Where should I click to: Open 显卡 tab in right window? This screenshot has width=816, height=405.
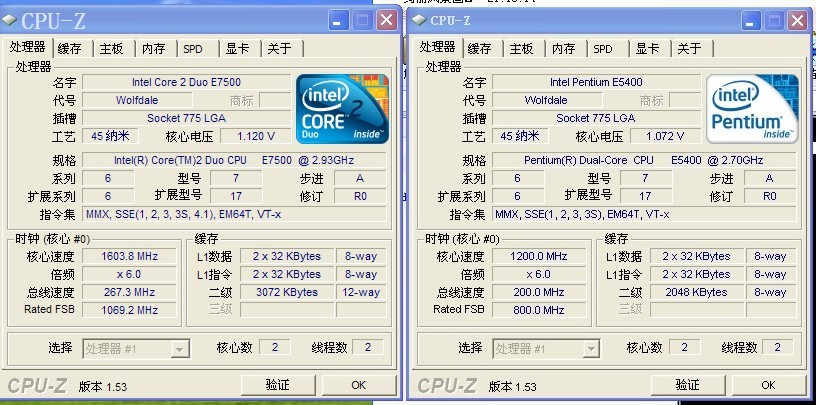coord(647,49)
